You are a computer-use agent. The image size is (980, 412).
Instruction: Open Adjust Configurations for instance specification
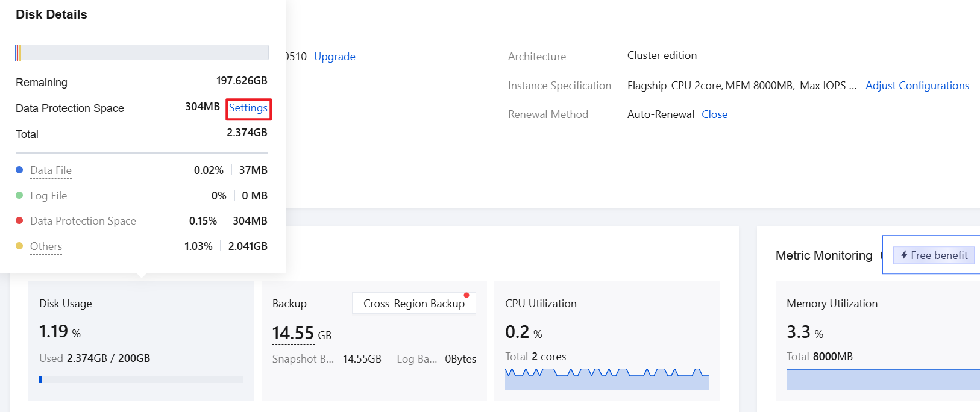click(917, 86)
